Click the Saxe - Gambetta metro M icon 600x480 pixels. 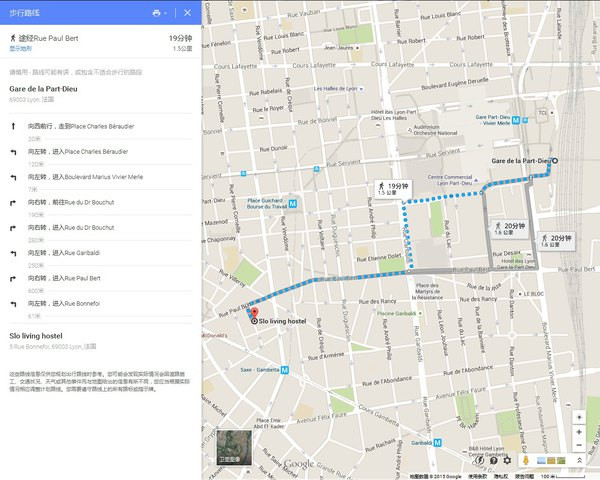pyautogui.click(x=284, y=370)
